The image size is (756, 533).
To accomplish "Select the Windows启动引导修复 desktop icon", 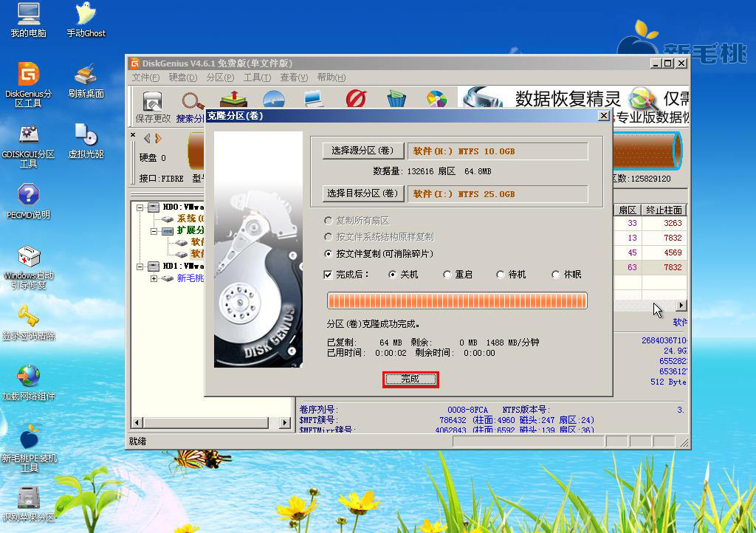I will (29, 267).
